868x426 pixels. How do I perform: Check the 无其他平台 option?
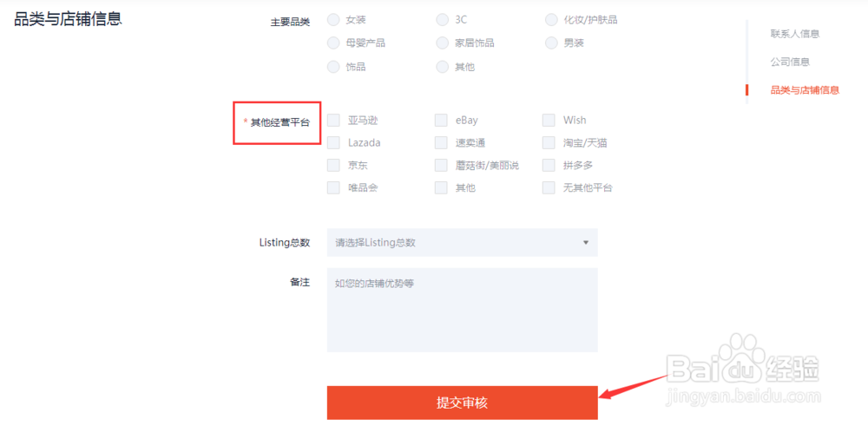point(549,187)
